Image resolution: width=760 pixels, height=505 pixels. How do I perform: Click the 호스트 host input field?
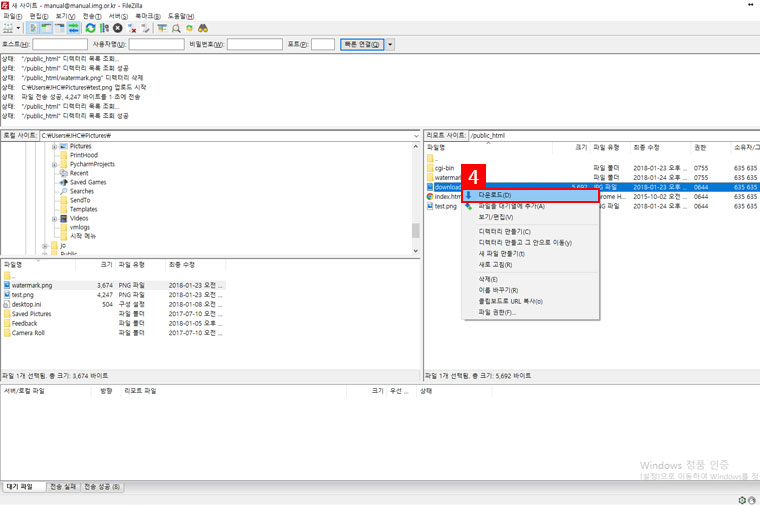pyautogui.click(x=59, y=45)
